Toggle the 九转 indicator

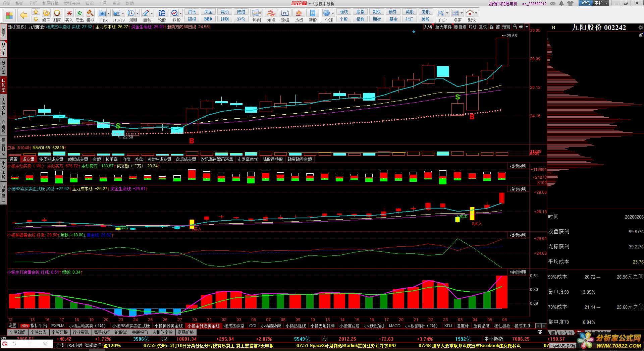tap(428, 27)
